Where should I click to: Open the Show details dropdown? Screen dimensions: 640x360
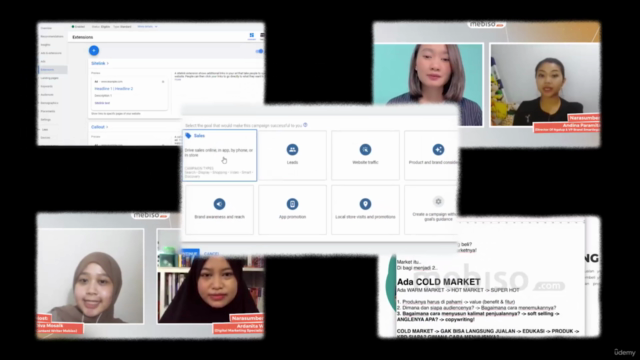tap(147, 27)
